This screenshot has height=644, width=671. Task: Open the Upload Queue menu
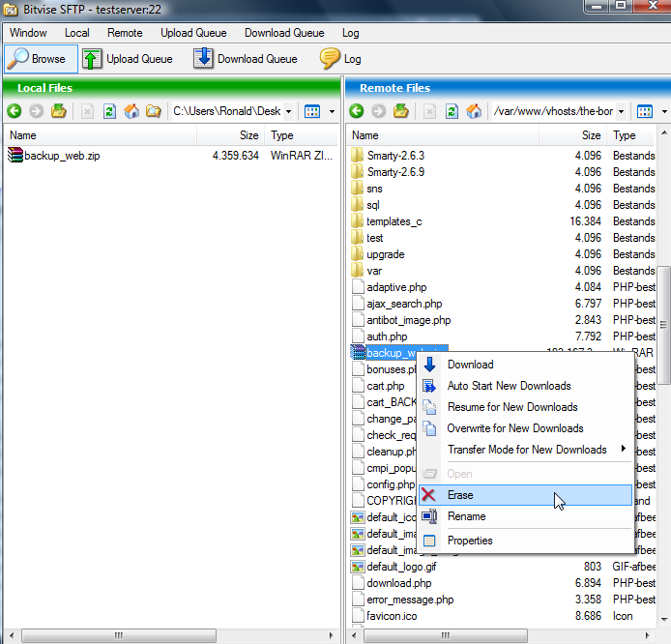click(x=193, y=33)
